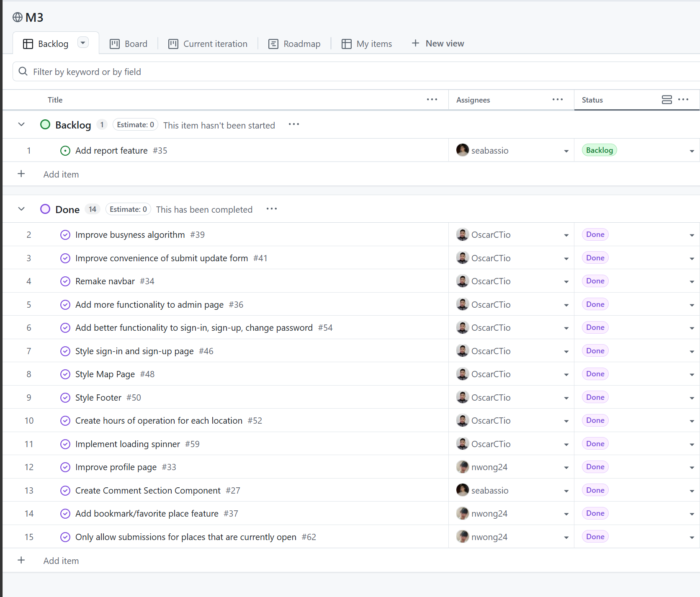The image size is (700, 597).
Task: Click the search magnifier icon
Action: (x=23, y=72)
